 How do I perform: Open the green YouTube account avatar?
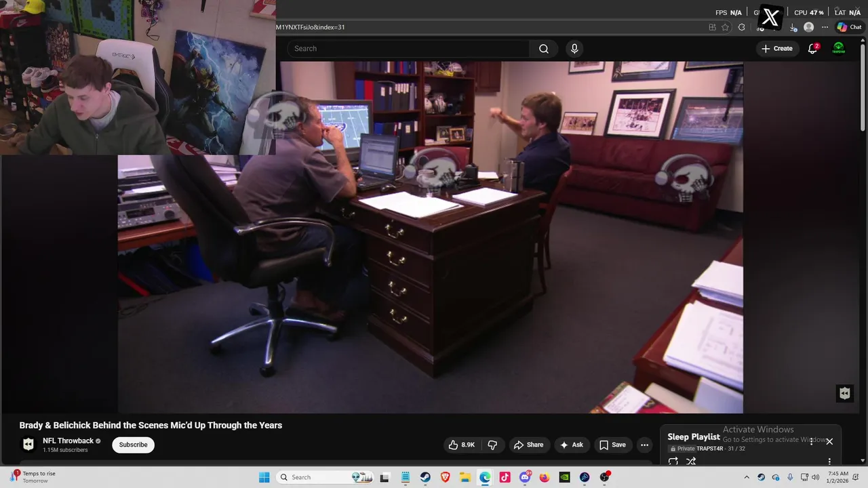tap(839, 49)
